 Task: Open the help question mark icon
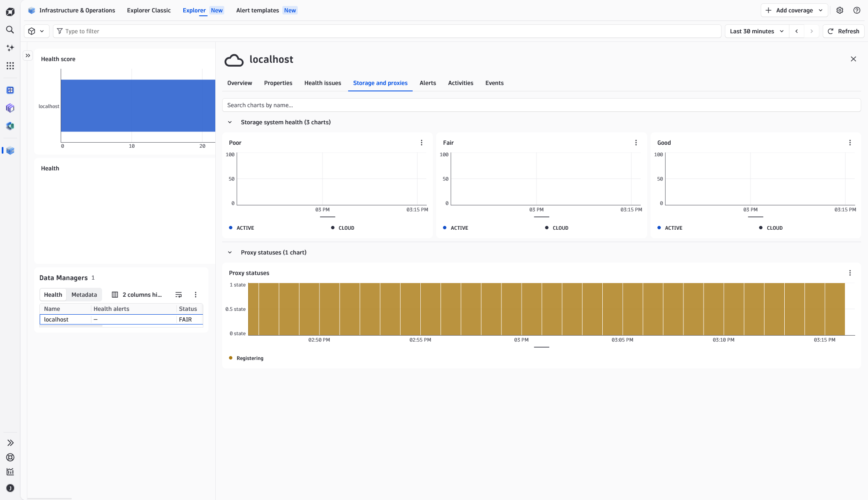(x=857, y=10)
